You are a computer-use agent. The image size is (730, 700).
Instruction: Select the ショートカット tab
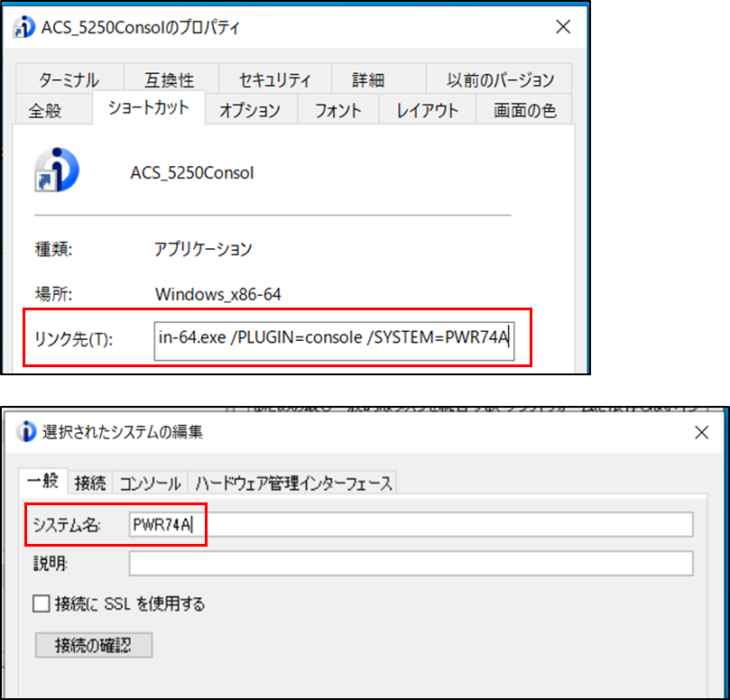(149, 107)
